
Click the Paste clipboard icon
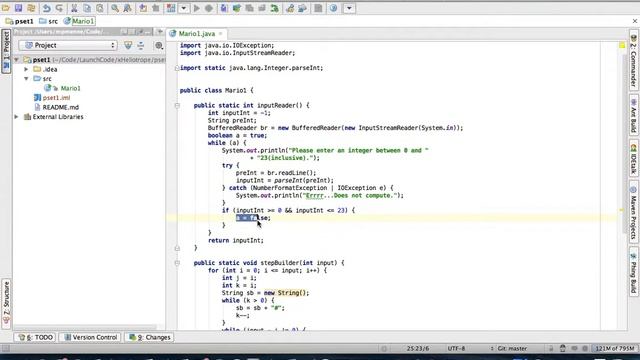[x=100, y=8]
